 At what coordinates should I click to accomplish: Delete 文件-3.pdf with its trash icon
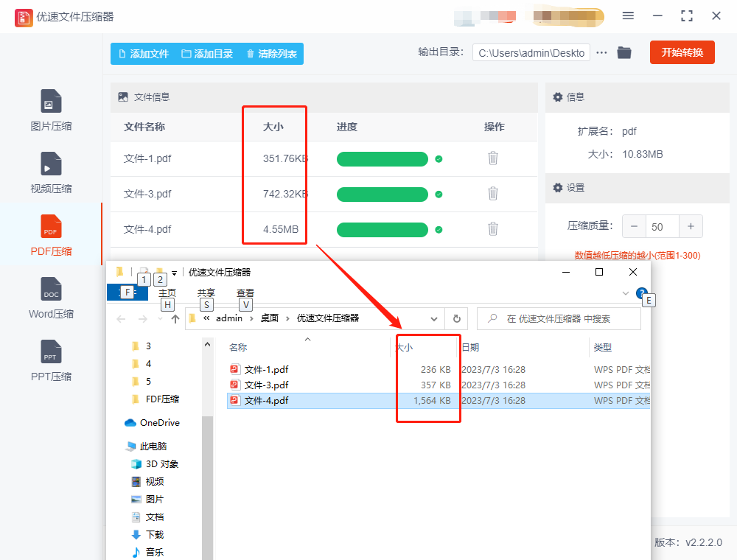[x=492, y=194]
